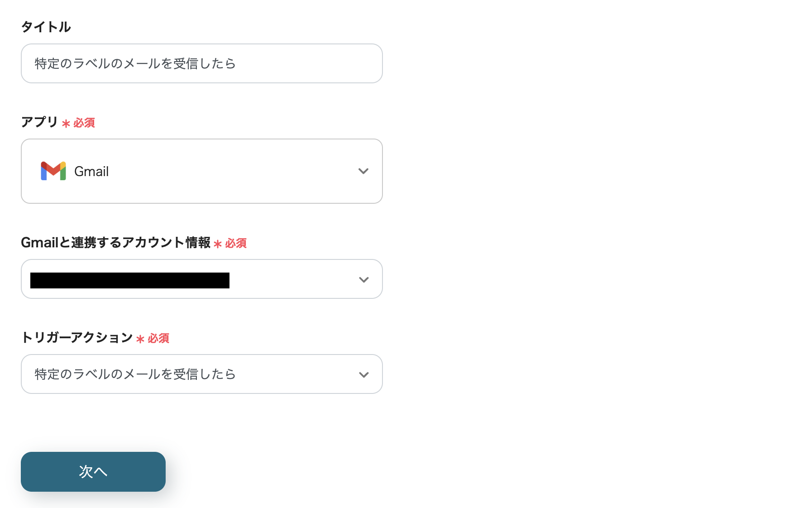The height and width of the screenshot is (508, 812).
Task: Click the redacted account name entry
Action: [x=129, y=279]
